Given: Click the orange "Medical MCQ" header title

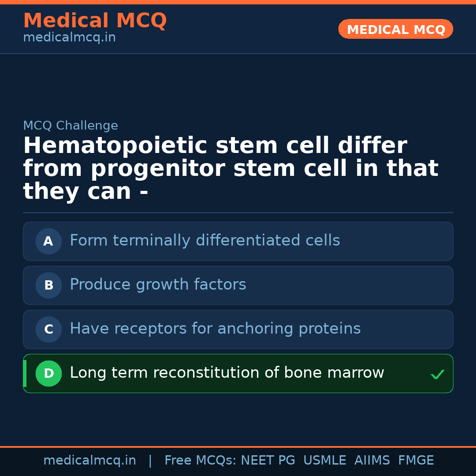Looking at the screenshot, I should tap(95, 21).
